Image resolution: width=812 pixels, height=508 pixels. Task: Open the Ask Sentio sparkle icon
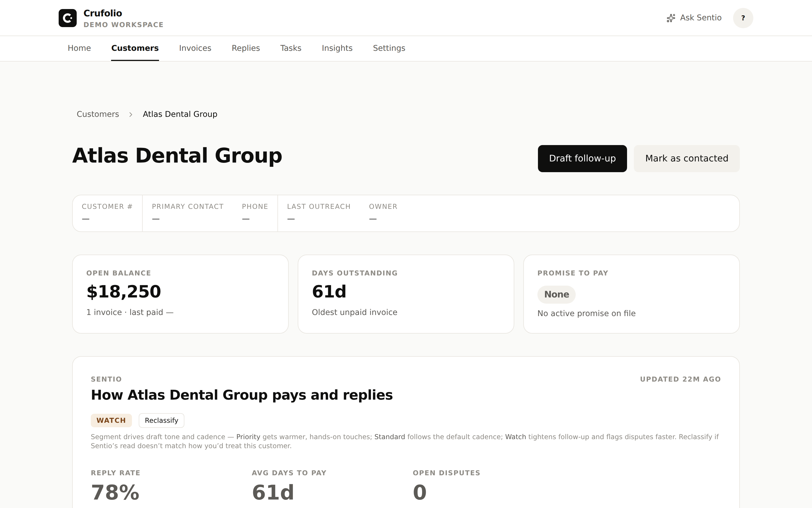tap(671, 18)
